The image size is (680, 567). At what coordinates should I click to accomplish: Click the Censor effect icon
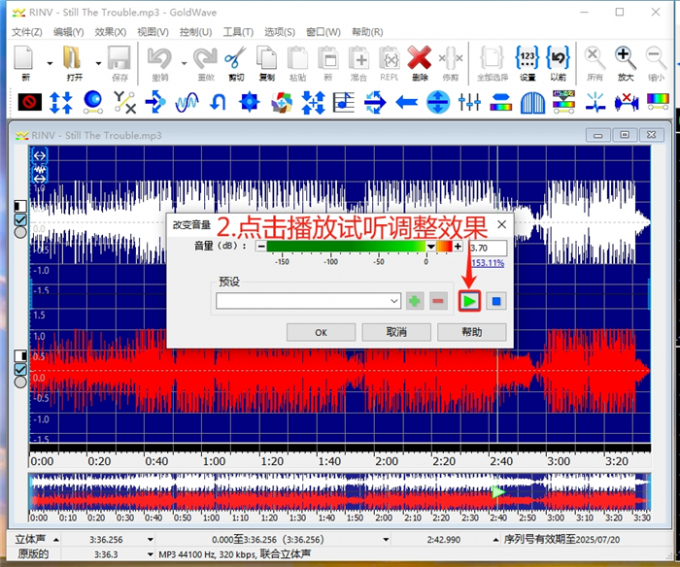click(30, 102)
